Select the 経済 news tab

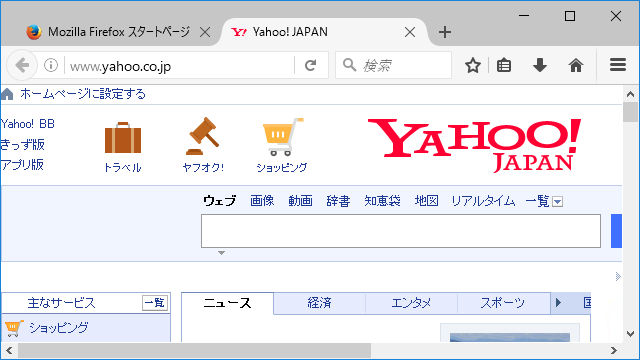320,303
